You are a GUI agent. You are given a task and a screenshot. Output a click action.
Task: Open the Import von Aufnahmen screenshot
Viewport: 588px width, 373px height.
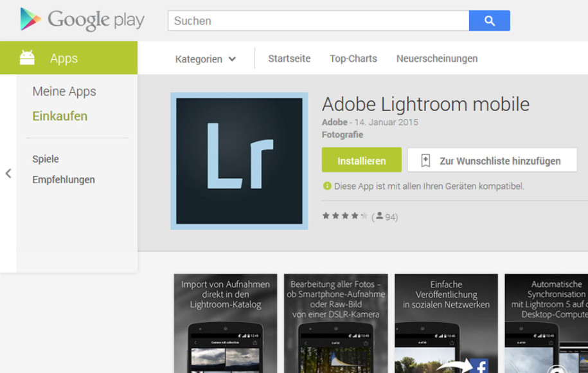click(226, 323)
